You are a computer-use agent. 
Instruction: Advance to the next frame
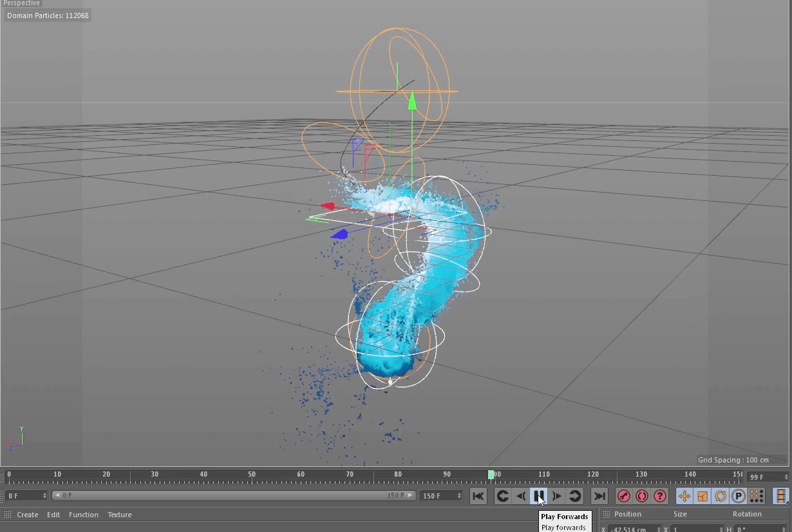point(557,496)
